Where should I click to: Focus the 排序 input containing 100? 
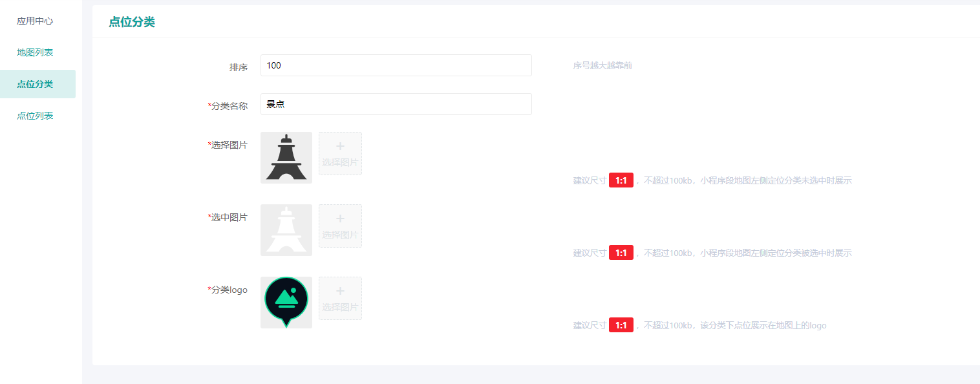pyautogui.click(x=396, y=65)
